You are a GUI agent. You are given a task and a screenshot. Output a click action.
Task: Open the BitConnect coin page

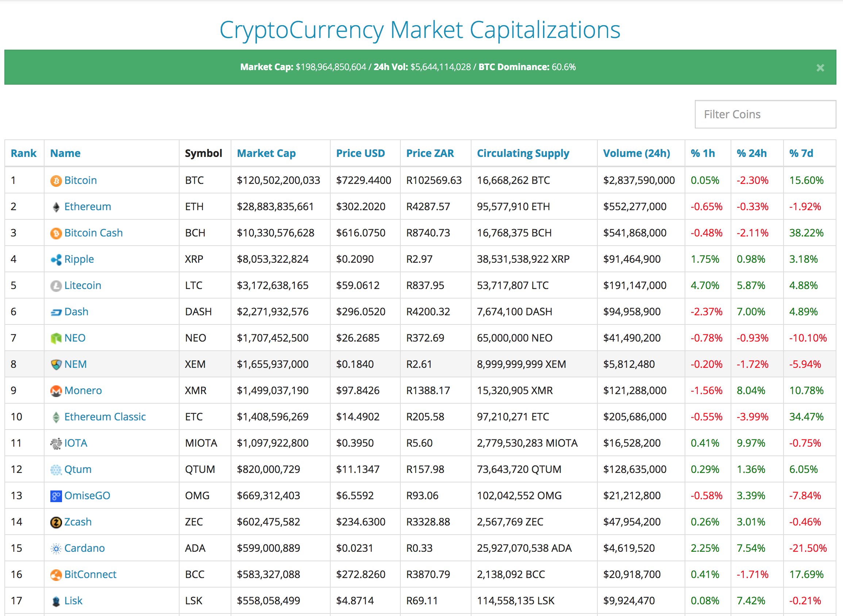pyautogui.click(x=90, y=575)
